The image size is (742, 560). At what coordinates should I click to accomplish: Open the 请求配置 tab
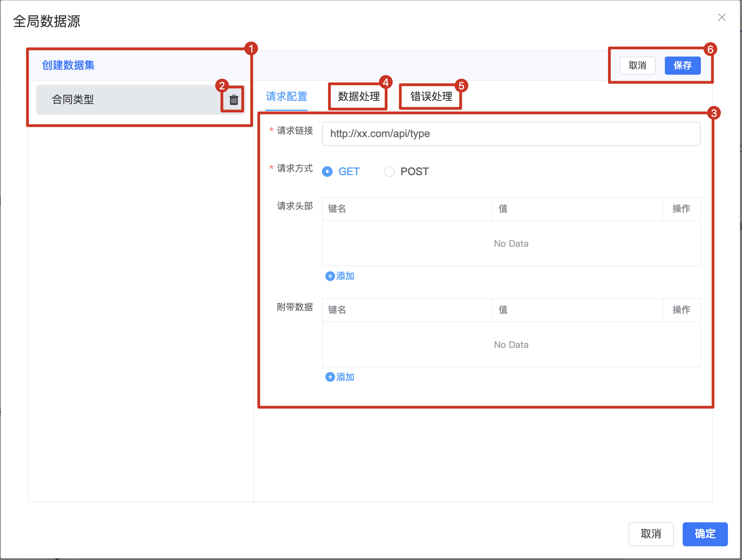point(286,97)
